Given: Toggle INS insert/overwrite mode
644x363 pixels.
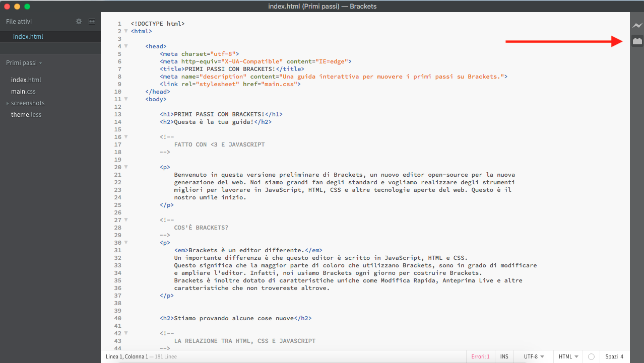Looking at the screenshot, I should [504, 356].
